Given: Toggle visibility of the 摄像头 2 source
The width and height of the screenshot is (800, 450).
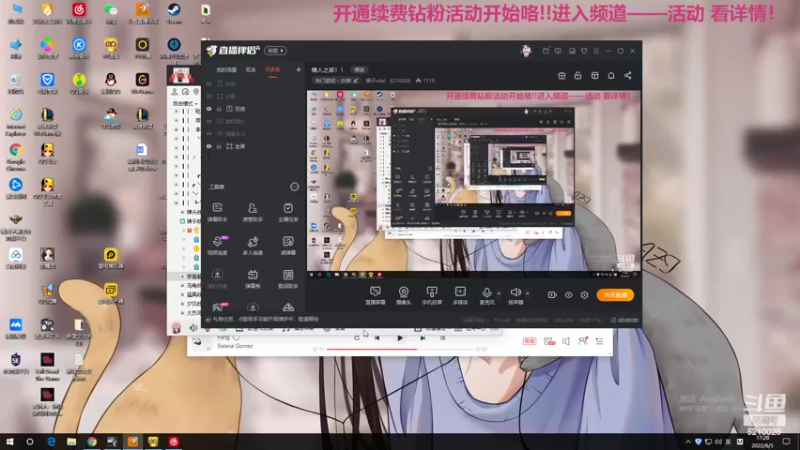Looking at the screenshot, I should [x=209, y=134].
